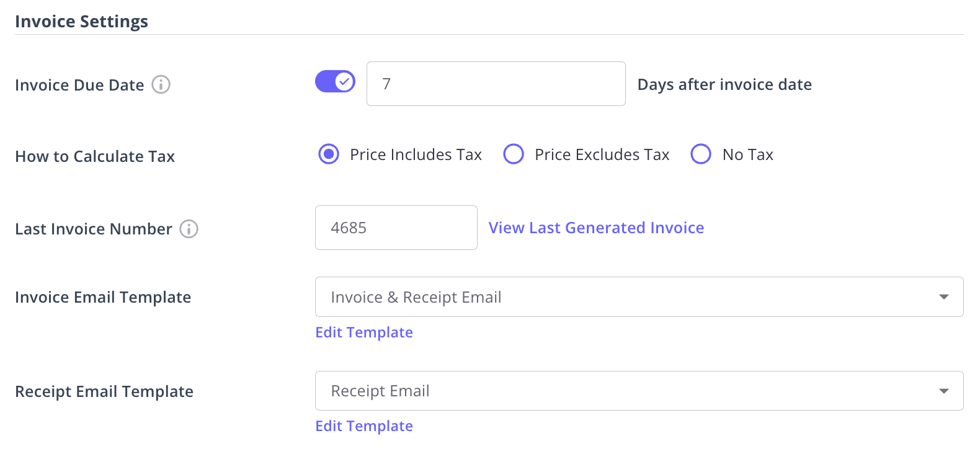The height and width of the screenshot is (454, 980).
Task: Select the Price Includes Tax radio button
Action: coord(329,154)
